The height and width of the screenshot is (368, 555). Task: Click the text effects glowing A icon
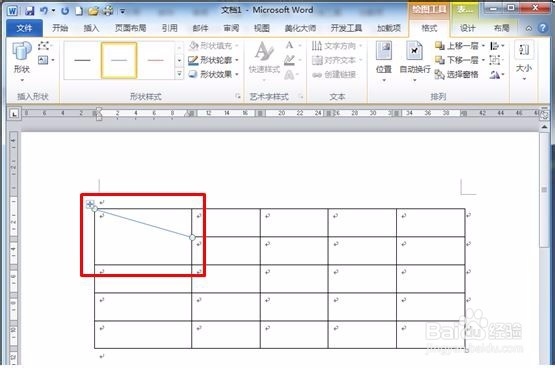(x=290, y=75)
